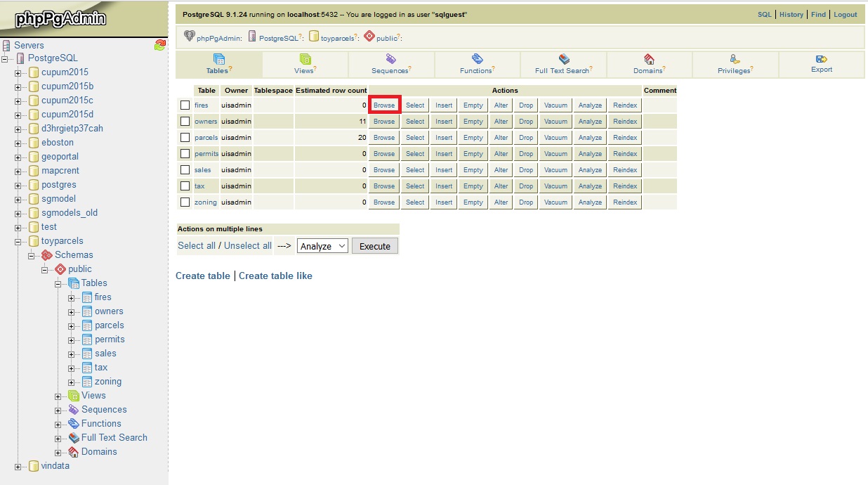
Task: Click the Domains house icon in the tab bar
Action: (x=649, y=59)
